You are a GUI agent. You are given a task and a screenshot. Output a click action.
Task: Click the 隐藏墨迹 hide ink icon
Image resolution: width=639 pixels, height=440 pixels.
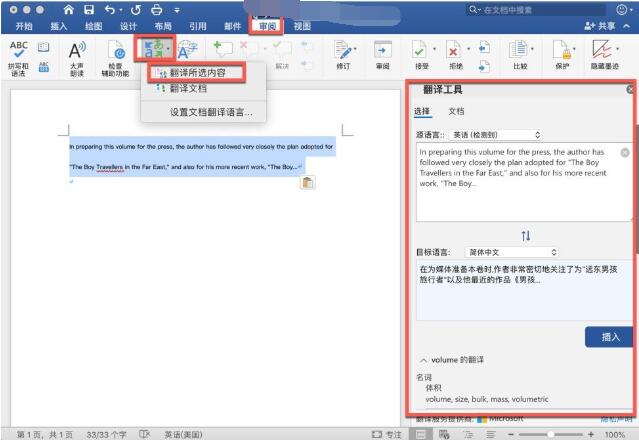pyautogui.click(x=602, y=50)
